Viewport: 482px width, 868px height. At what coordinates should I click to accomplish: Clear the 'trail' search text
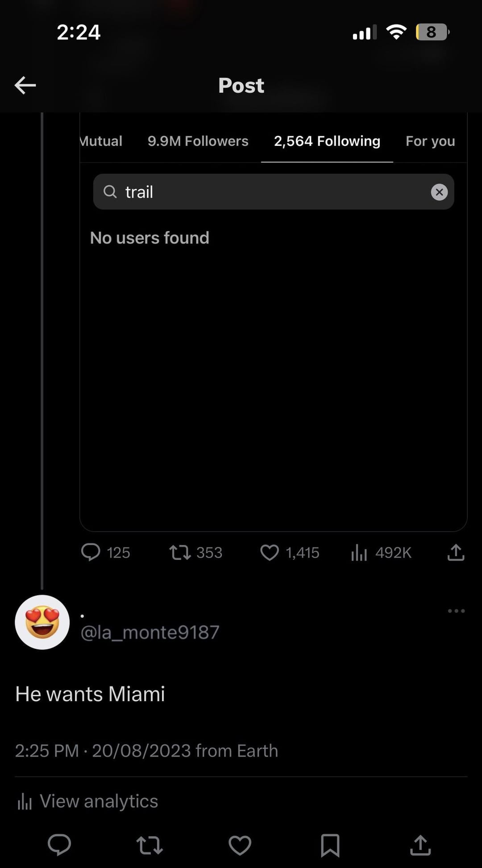click(x=439, y=192)
